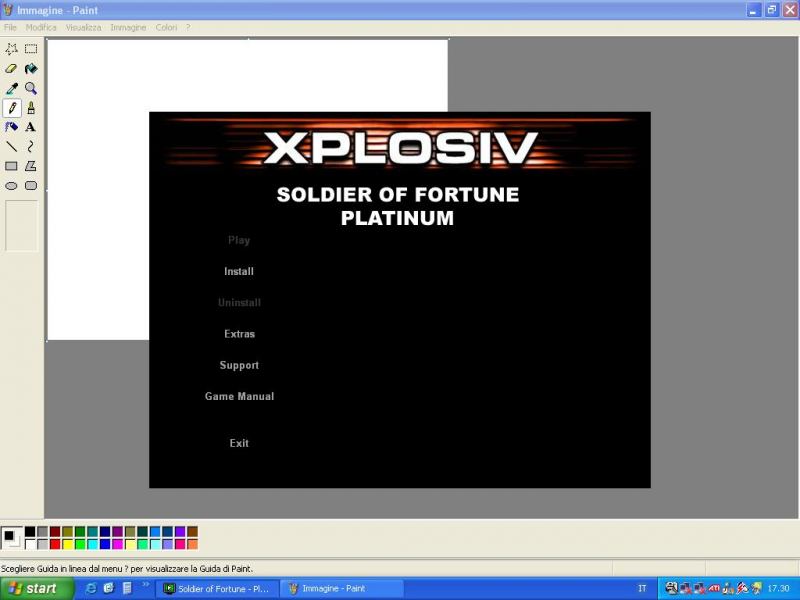Pick the black color swatch
Screen dimensions: 800x600
coord(30,532)
